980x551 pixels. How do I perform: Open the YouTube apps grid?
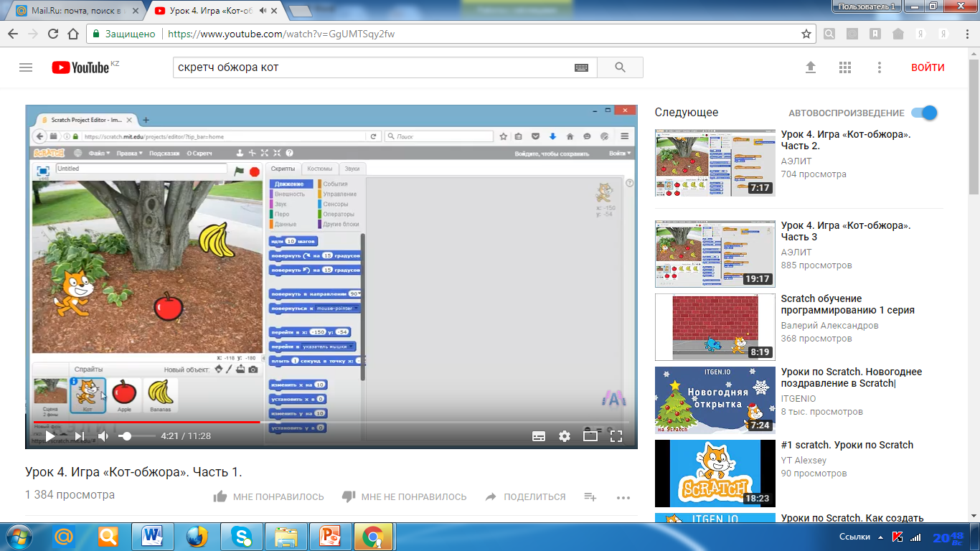845,67
